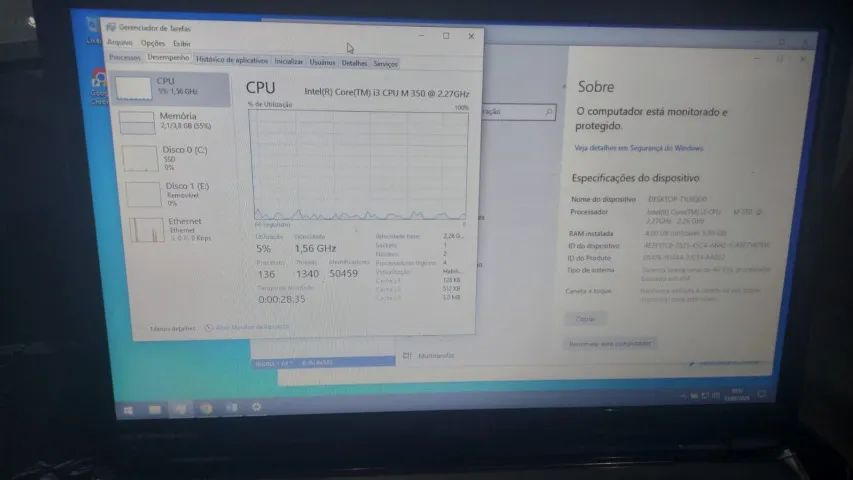Open the Usuários tab

click(x=322, y=63)
